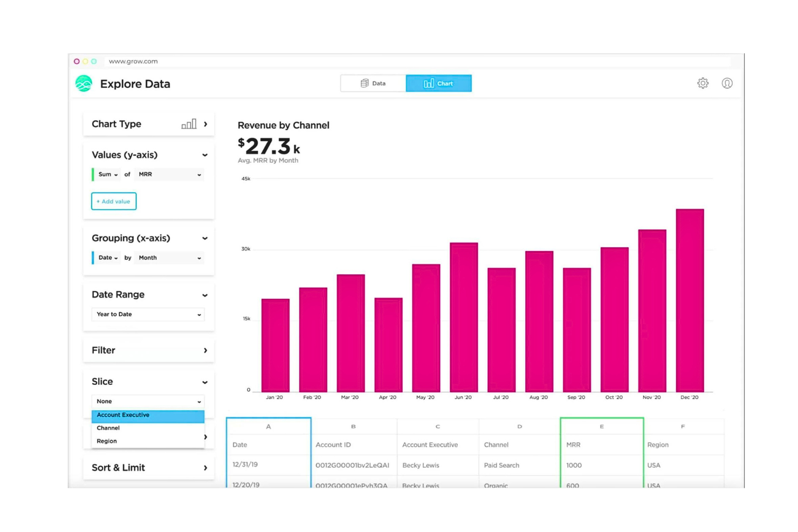Image resolution: width=798 pixels, height=532 pixels.
Task: Open the Date grouping dropdown
Action: (x=108, y=258)
